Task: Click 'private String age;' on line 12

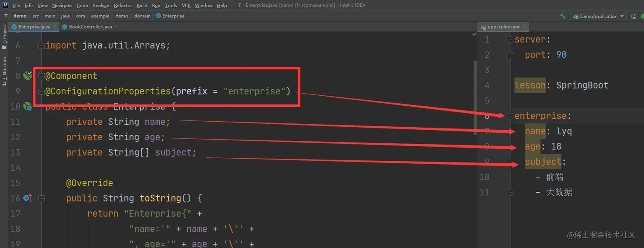Action: [115, 137]
